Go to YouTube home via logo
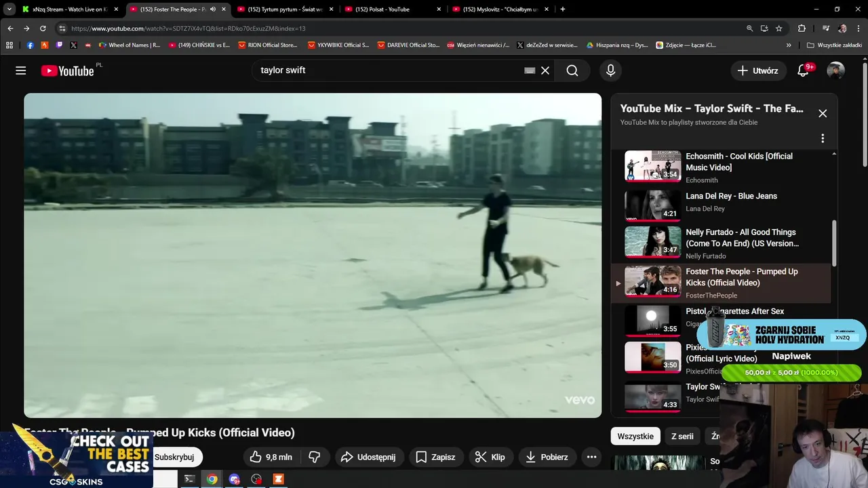 (x=68, y=70)
